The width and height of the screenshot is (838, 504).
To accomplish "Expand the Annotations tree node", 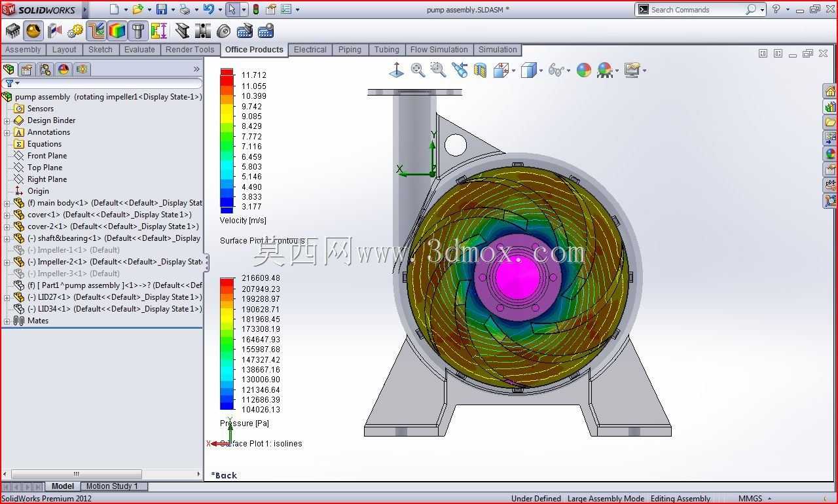I will click(x=7, y=132).
